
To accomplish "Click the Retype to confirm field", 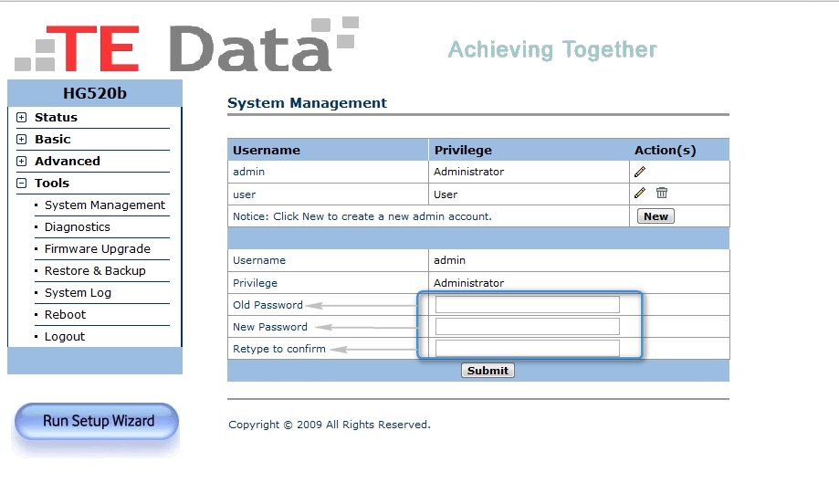I will 527,348.
